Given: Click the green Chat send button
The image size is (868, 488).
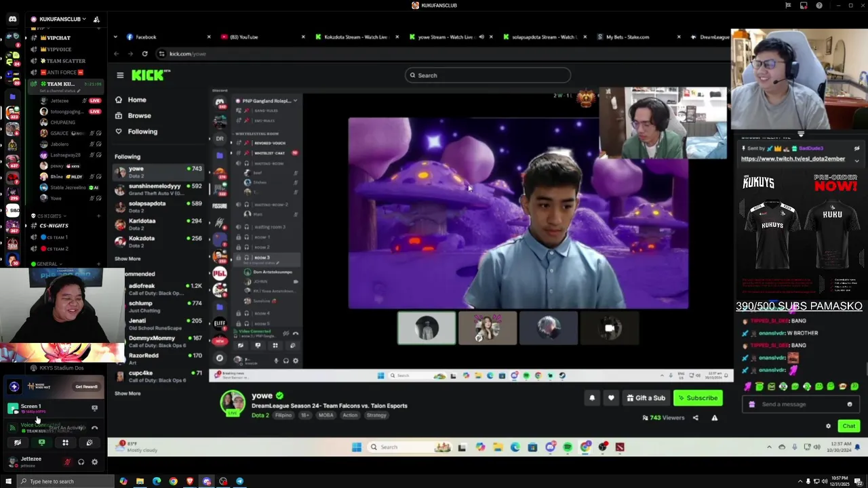Looking at the screenshot, I should (849, 426).
